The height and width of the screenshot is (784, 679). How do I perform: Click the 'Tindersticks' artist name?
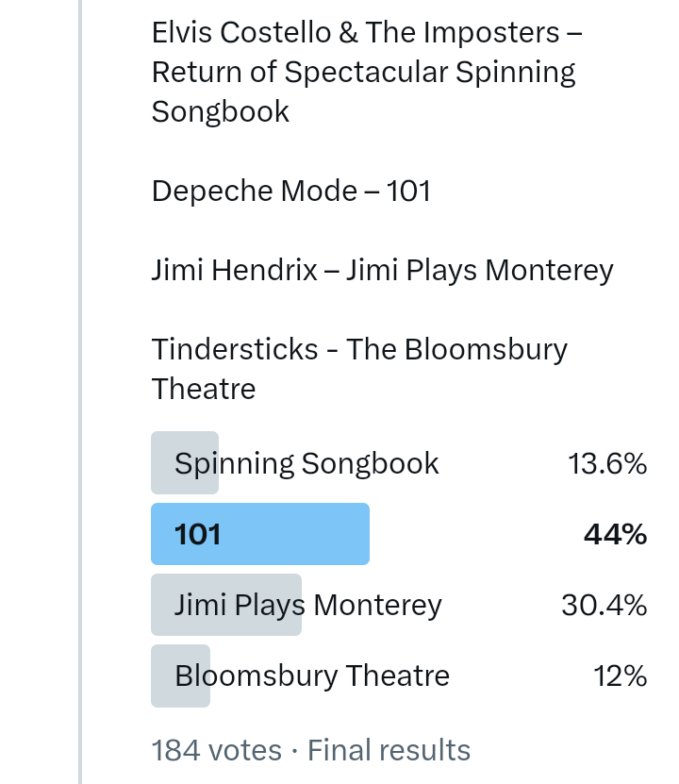[235, 350]
